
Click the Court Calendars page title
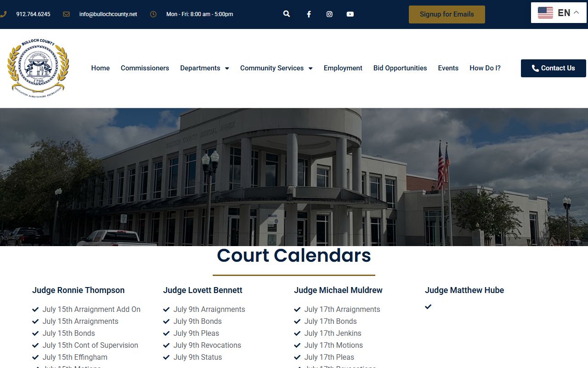pos(294,255)
